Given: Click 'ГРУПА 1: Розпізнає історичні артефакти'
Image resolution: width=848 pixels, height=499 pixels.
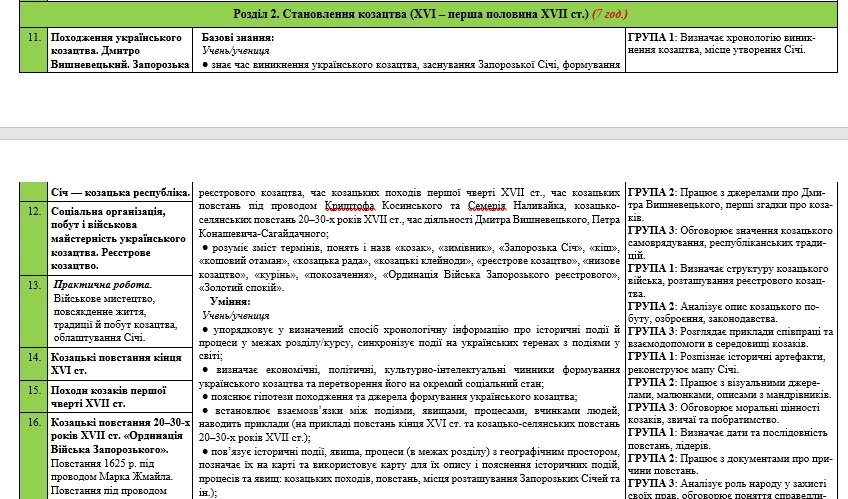Looking at the screenshot, I should 726,363.
